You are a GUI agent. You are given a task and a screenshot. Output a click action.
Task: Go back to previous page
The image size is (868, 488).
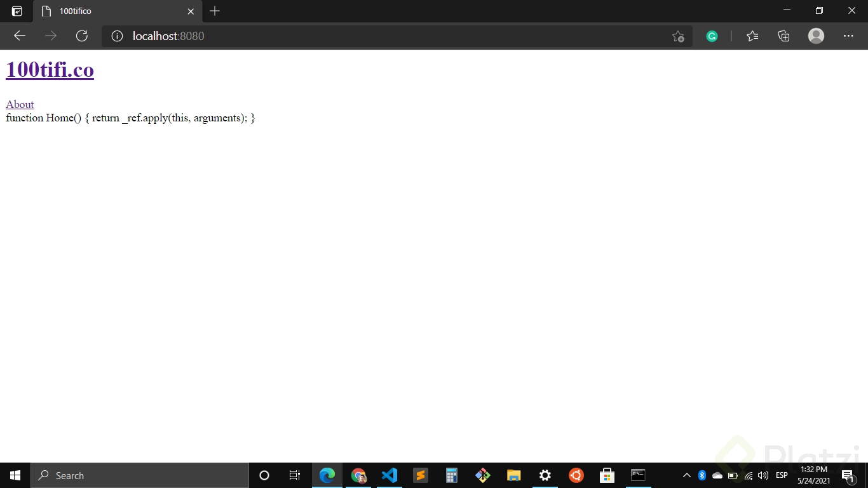[20, 36]
